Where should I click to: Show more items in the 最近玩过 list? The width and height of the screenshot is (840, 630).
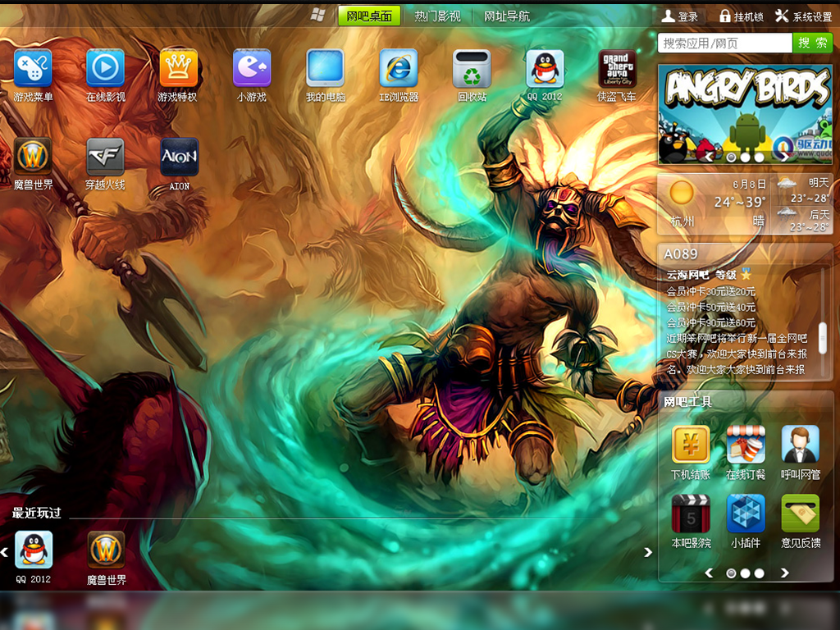[x=648, y=552]
